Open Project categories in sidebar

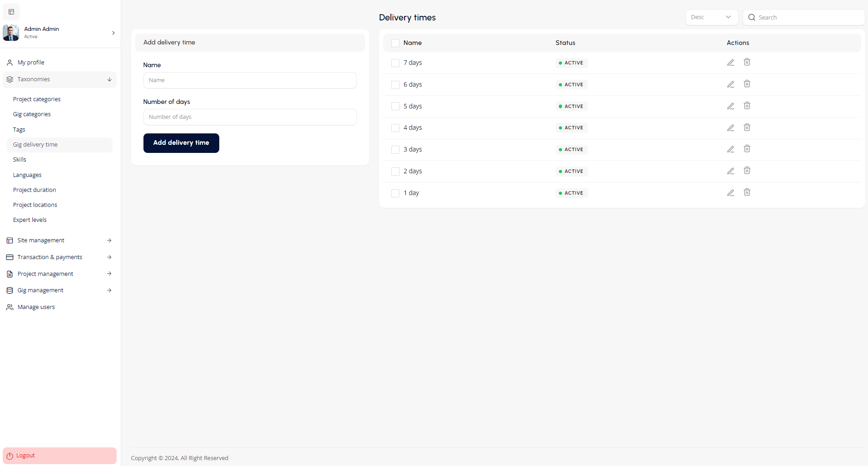(x=37, y=99)
